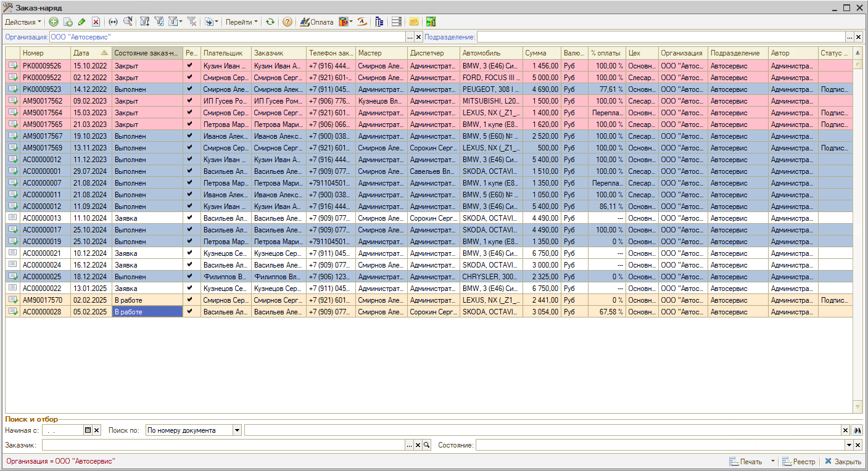868x471 pixels.
Task: Click the magnifier icon next to Заказчик field
Action: pyautogui.click(x=426, y=445)
